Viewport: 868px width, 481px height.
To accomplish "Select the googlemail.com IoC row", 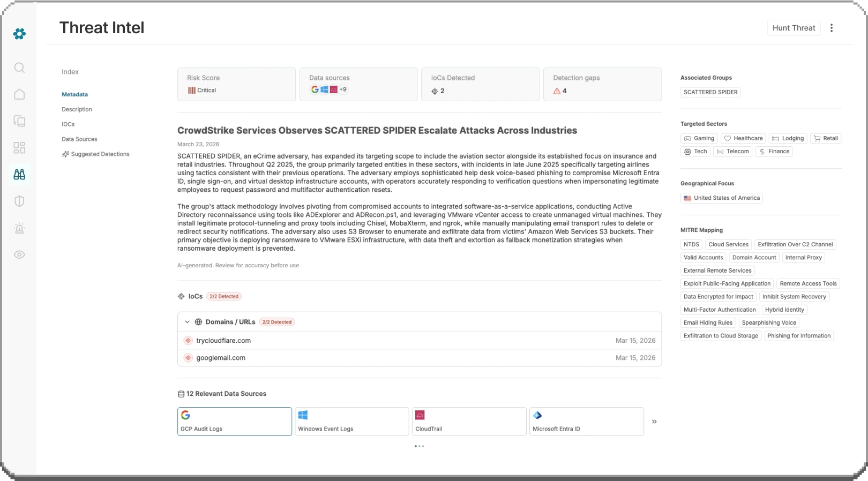I will (x=420, y=358).
